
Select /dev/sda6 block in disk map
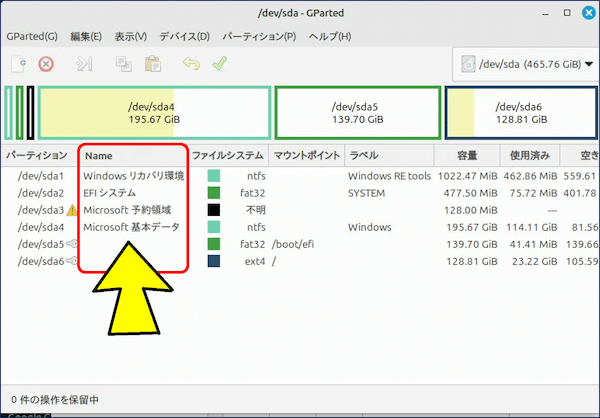520,112
